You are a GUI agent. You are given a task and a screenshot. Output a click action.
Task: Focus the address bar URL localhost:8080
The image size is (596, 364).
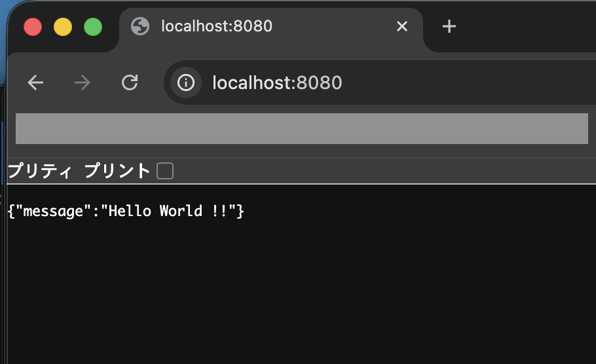(277, 82)
